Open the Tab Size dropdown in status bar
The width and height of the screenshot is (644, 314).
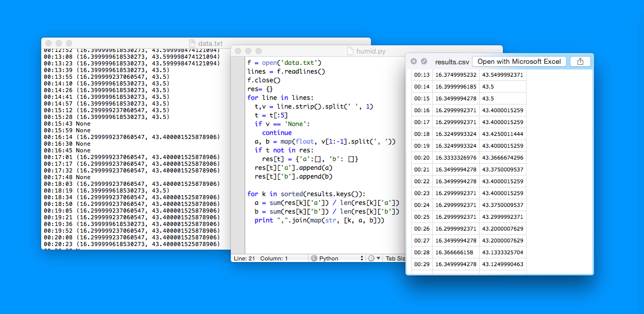pyautogui.click(x=395, y=258)
